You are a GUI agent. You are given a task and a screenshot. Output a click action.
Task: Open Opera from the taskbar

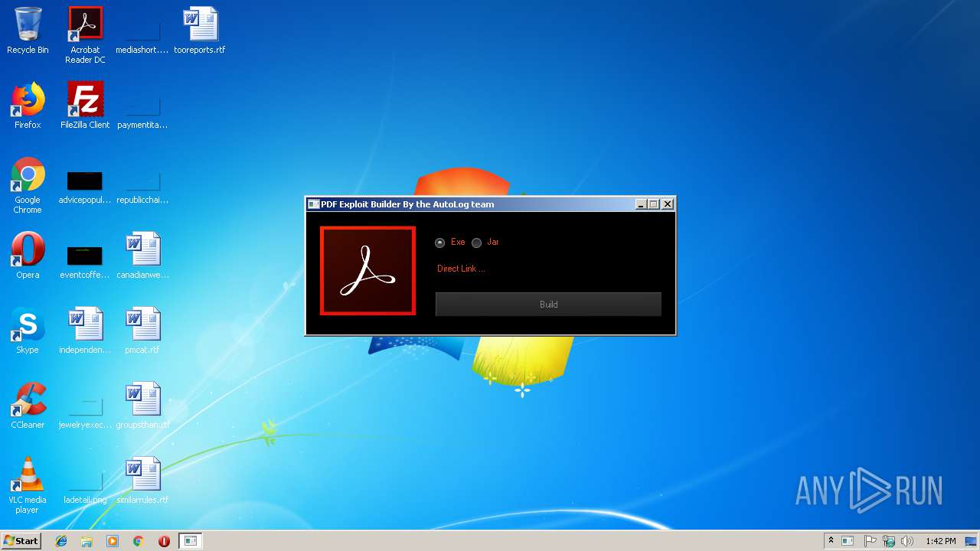pos(164,541)
